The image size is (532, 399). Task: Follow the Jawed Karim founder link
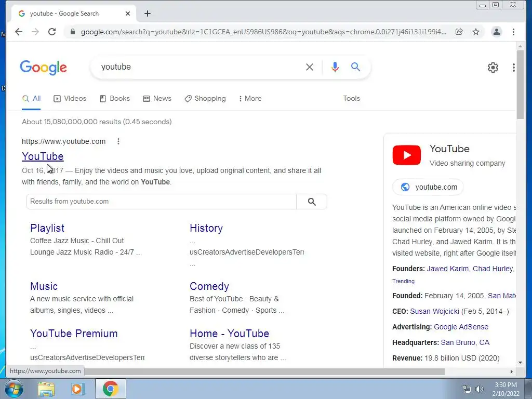[x=447, y=269]
